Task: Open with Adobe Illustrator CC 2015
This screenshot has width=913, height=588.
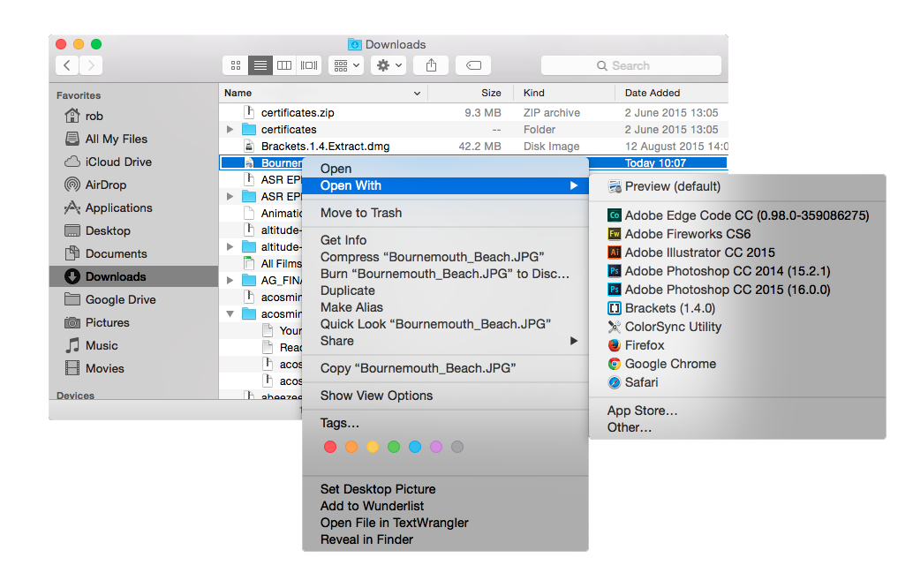Action: pos(738,253)
